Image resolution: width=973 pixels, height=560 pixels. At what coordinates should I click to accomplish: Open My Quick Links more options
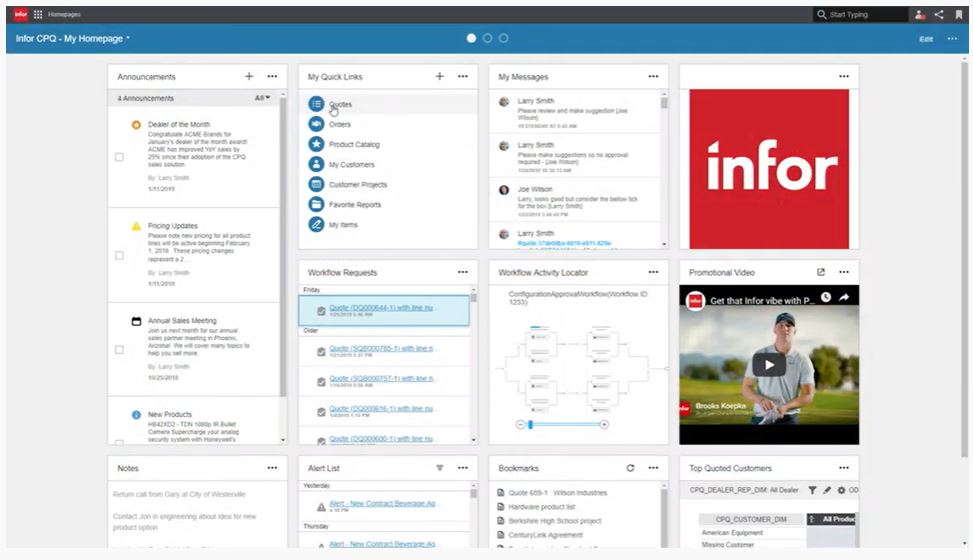tap(463, 76)
